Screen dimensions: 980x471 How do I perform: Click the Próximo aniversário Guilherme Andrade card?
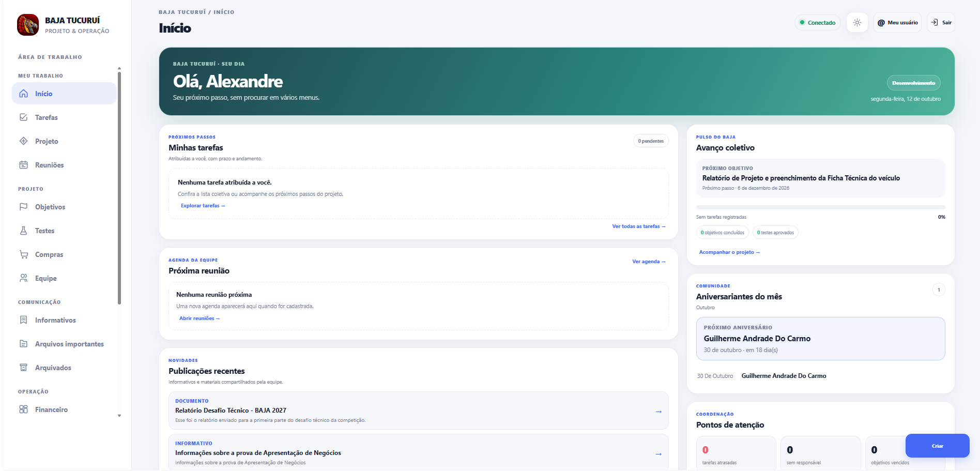coord(820,339)
